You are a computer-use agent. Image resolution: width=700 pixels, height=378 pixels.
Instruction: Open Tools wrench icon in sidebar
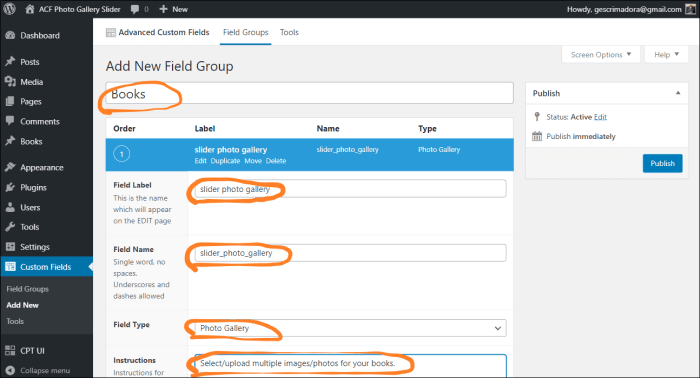(10, 227)
